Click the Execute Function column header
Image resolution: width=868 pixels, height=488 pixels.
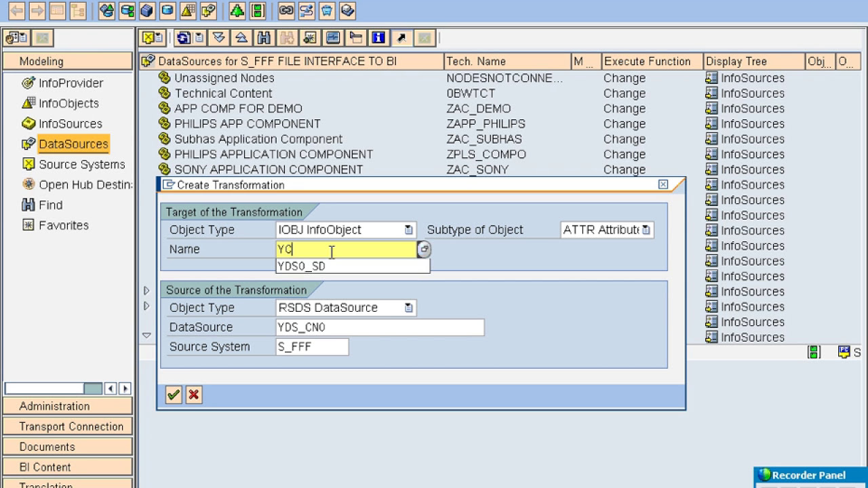point(652,61)
